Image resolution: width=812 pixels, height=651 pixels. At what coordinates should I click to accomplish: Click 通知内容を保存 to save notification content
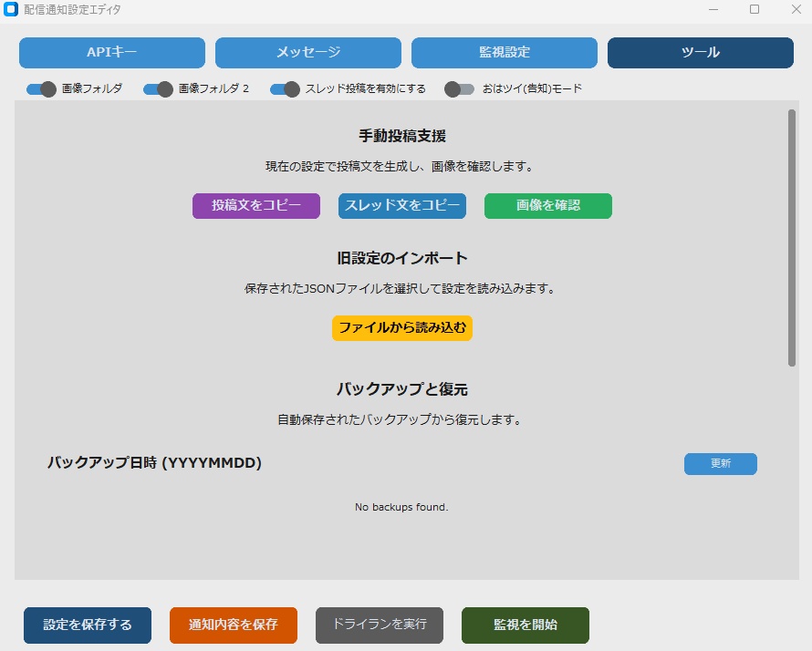click(233, 625)
